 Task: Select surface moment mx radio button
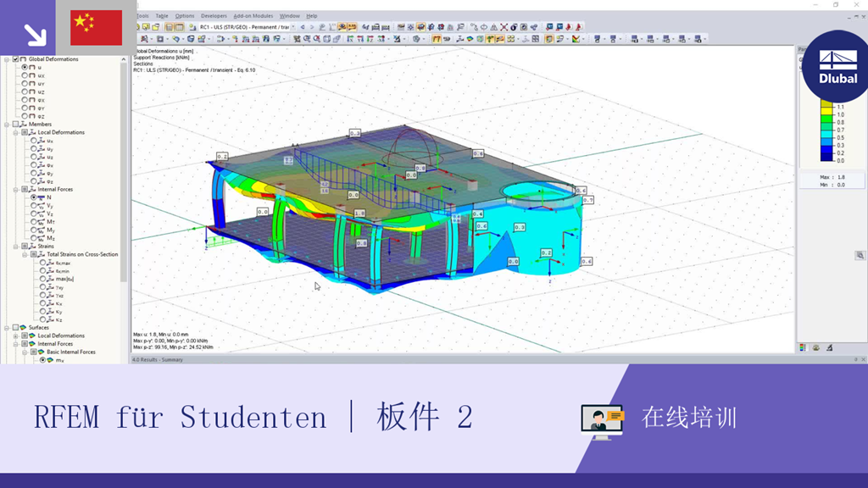click(x=42, y=360)
